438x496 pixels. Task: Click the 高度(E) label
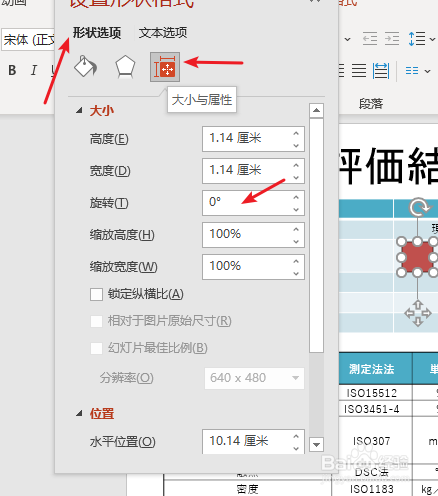[109, 139]
